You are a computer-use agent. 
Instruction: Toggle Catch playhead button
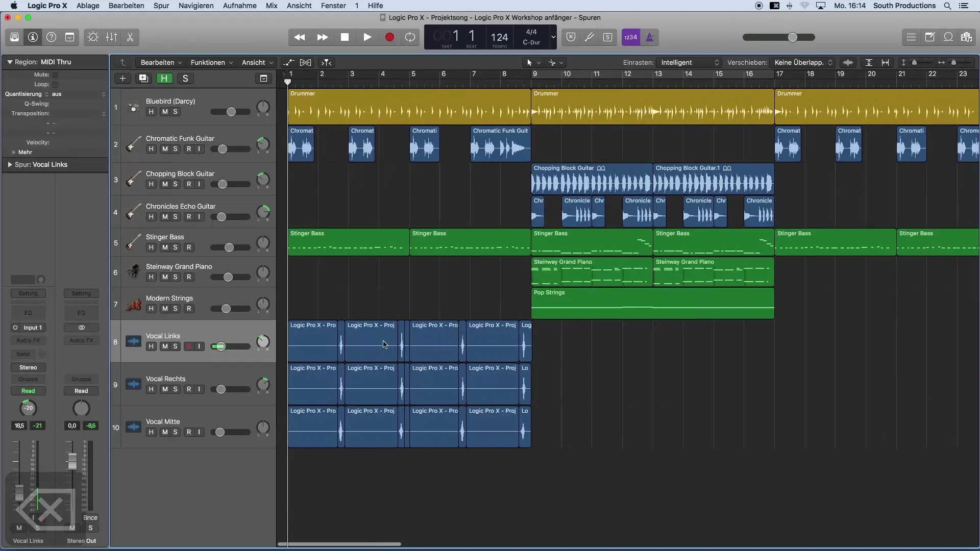tap(326, 62)
